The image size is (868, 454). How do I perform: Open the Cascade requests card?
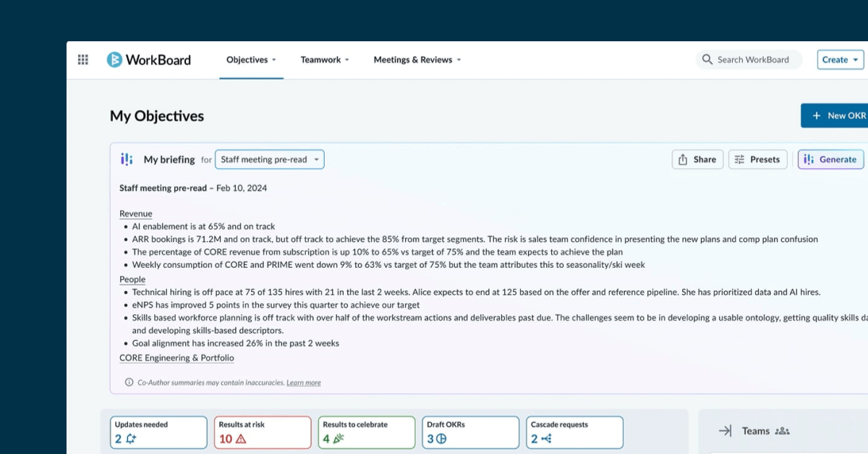click(x=575, y=432)
